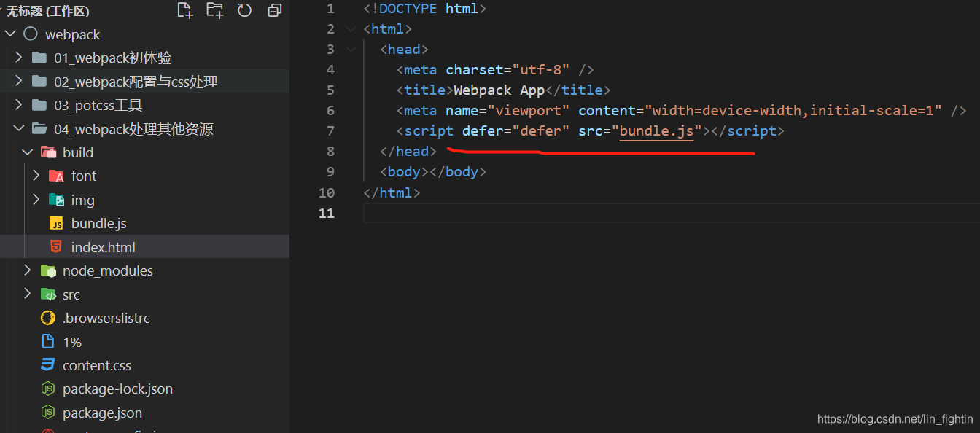Select the 04_webpack处理其他资源 folder
This screenshot has width=980, height=433.
[x=133, y=129]
